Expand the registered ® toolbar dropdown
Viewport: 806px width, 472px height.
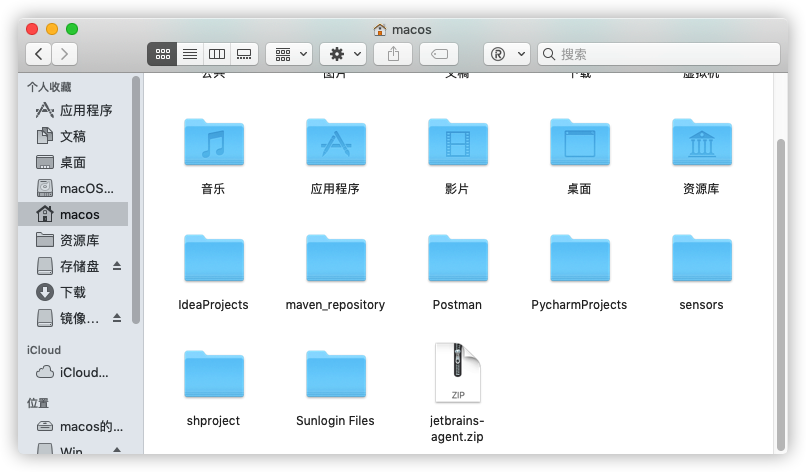pyautogui.click(x=506, y=54)
